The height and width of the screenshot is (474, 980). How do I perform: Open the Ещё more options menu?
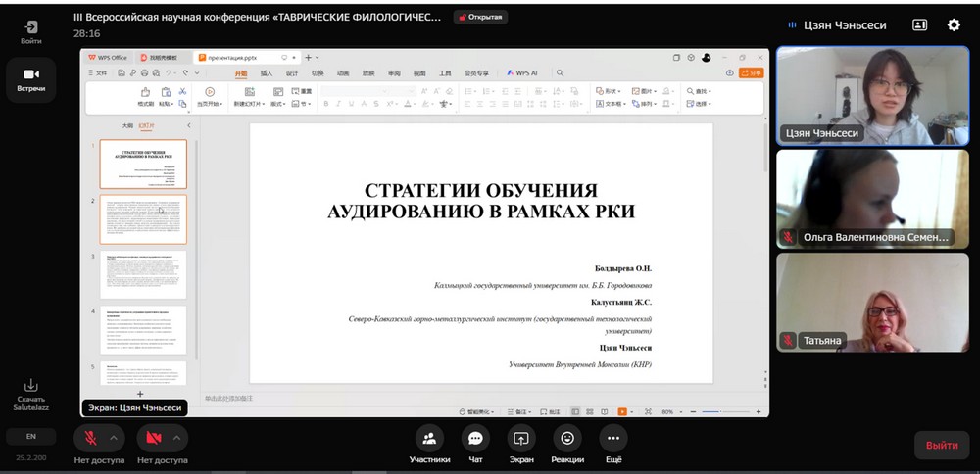coord(613,439)
